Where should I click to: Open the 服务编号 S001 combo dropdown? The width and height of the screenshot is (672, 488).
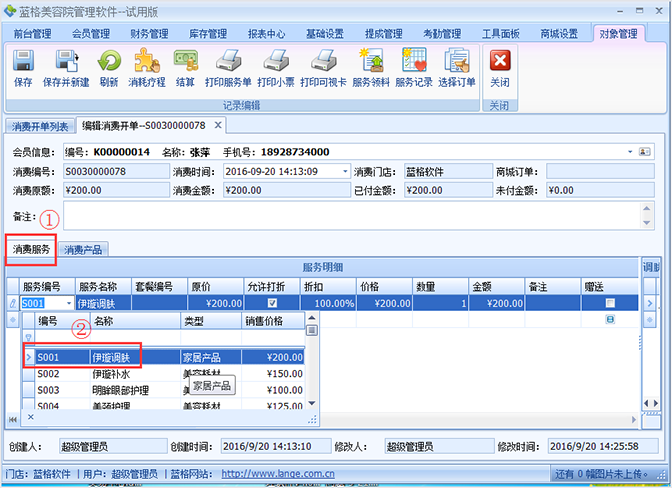click(x=69, y=303)
